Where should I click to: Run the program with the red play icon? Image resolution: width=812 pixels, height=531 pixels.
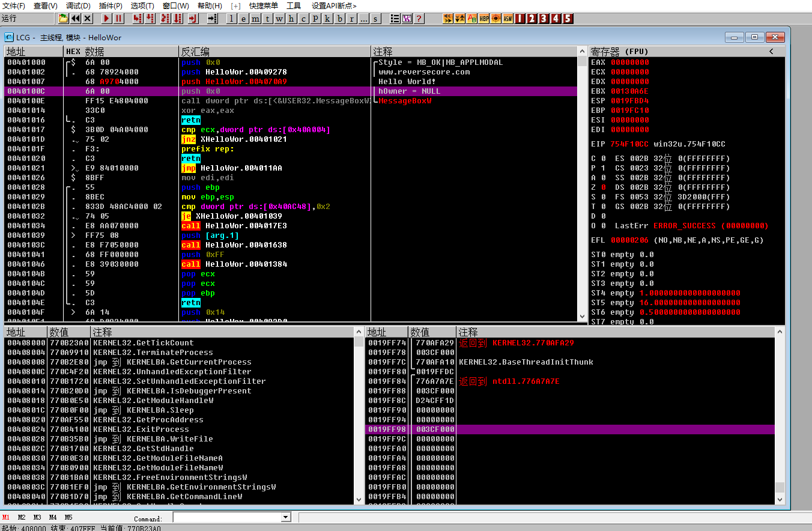tap(107, 19)
